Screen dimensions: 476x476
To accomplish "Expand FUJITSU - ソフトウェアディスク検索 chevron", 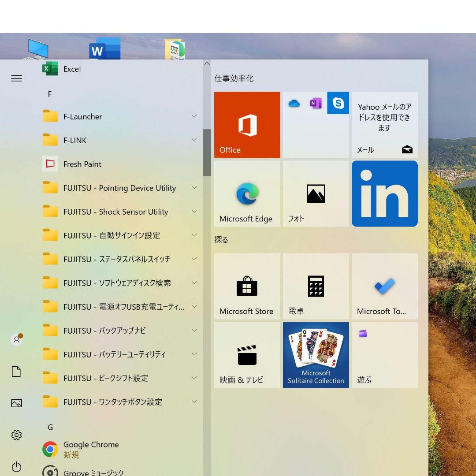I will [194, 283].
